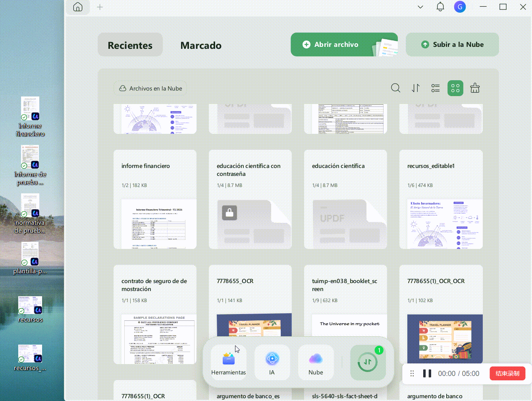Viewport: 532px width, 401px height.
Task: Switch to the Recientes tab
Action: click(x=130, y=45)
